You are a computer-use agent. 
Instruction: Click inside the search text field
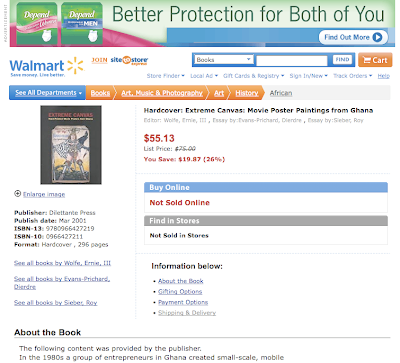click(x=292, y=60)
